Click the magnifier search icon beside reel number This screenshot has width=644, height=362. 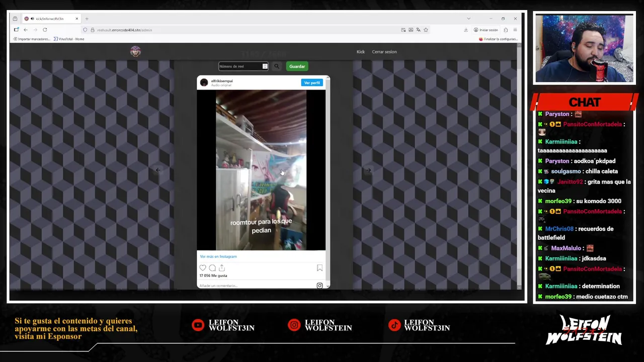pyautogui.click(x=277, y=66)
